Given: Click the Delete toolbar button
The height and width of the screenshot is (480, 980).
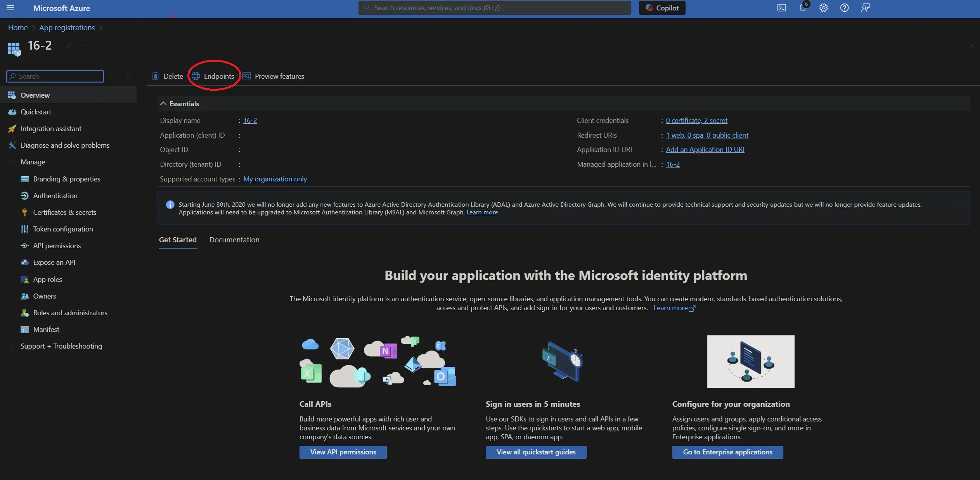Looking at the screenshot, I should pyautogui.click(x=168, y=76).
